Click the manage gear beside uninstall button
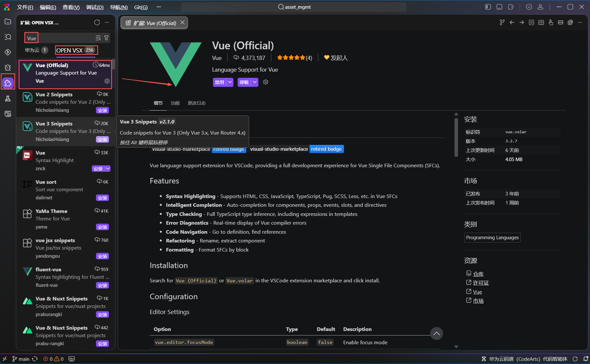The width and height of the screenshot is (590, 364). coord(266,82)
